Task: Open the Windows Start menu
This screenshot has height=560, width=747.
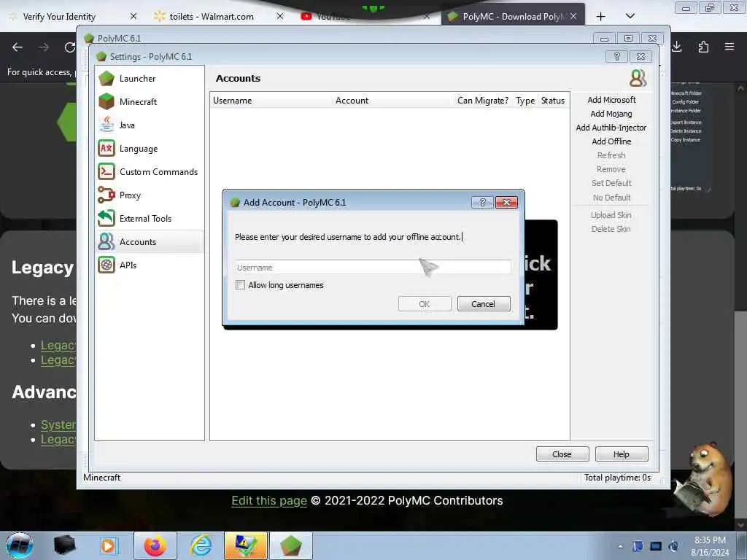Action: pos(20,545)
